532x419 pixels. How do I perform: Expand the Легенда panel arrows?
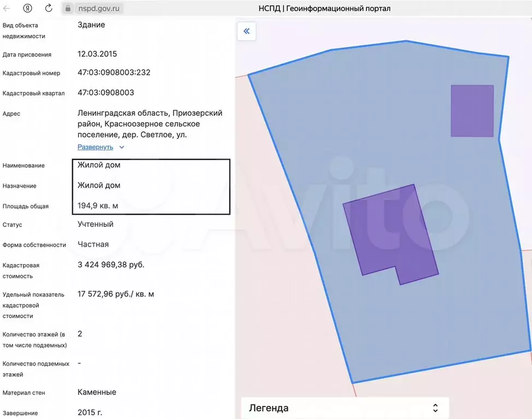(435, 408)
